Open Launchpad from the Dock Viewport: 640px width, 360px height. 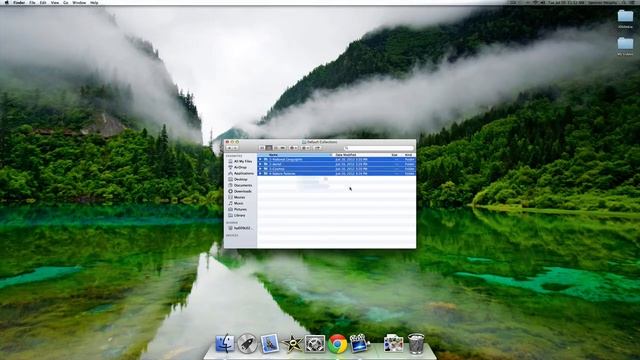[247, 343]
